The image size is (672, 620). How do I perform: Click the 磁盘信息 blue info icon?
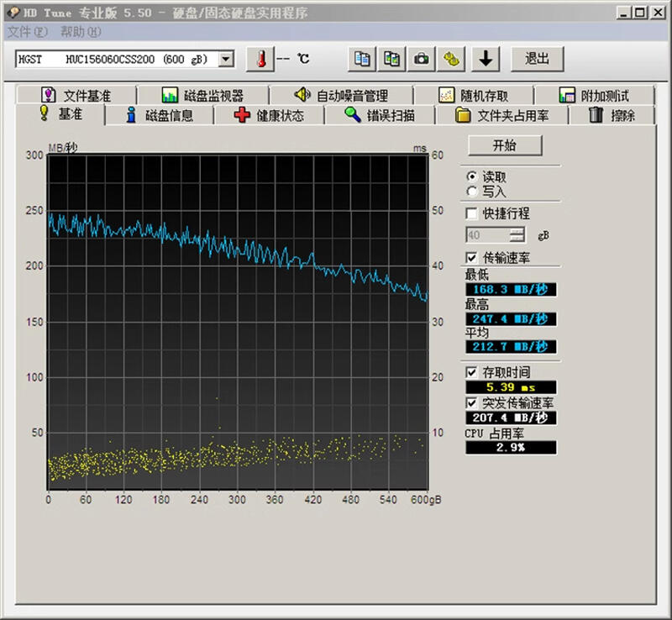131,114
